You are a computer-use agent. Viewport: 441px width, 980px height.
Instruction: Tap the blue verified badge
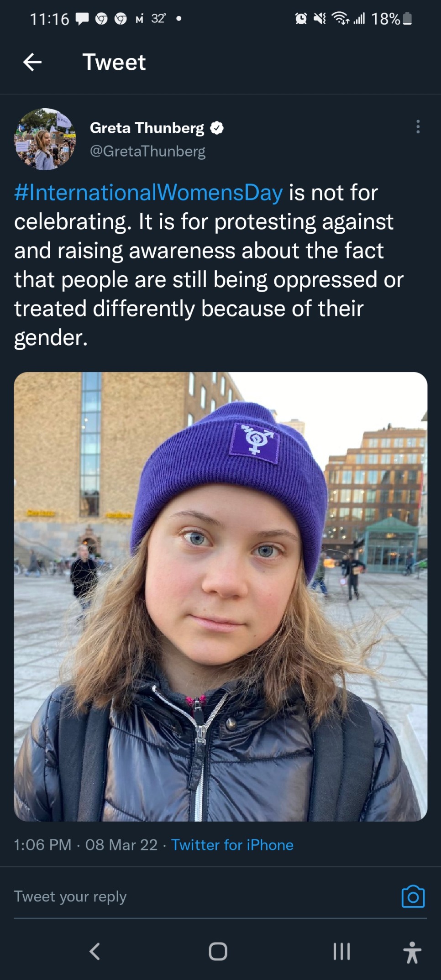pos(217,128)
